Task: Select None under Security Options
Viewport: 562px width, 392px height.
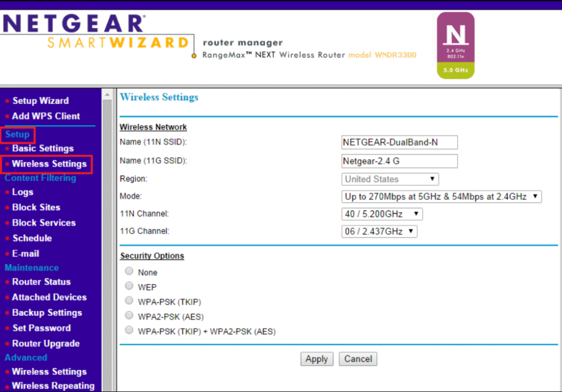Action: 129,270
